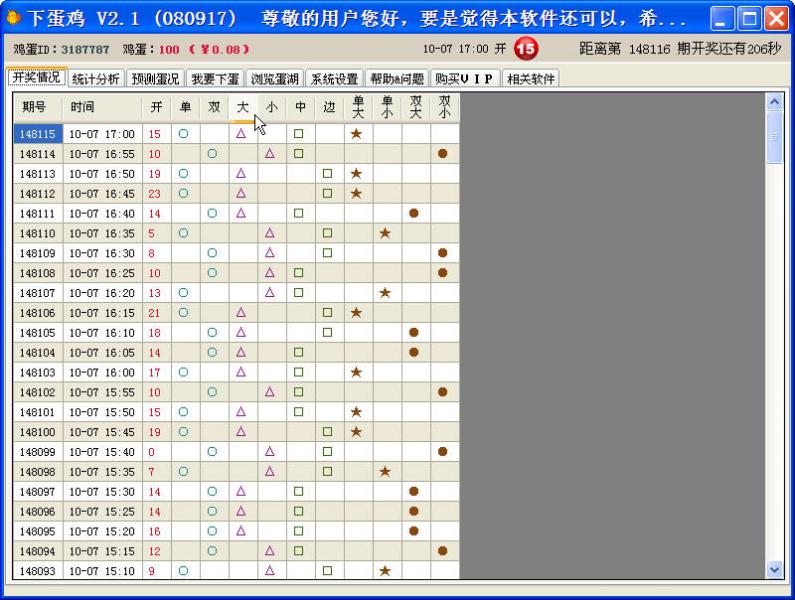Open the 我要下蛋 tab
The image size is (795, 600).
click(x=215, y=79)
